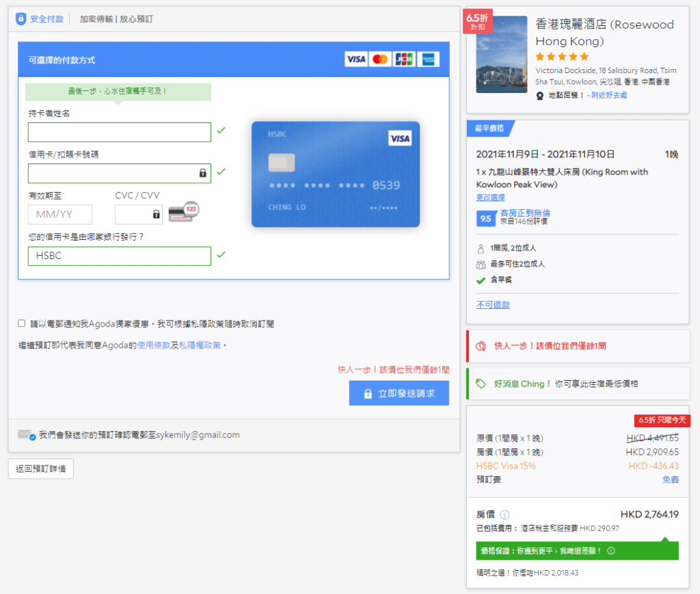Image resolution: width=700 pixels, height=594 pixels.
Task: Click the 6.5折 discount badge on hotel photo
Action: tap(478, 21)
